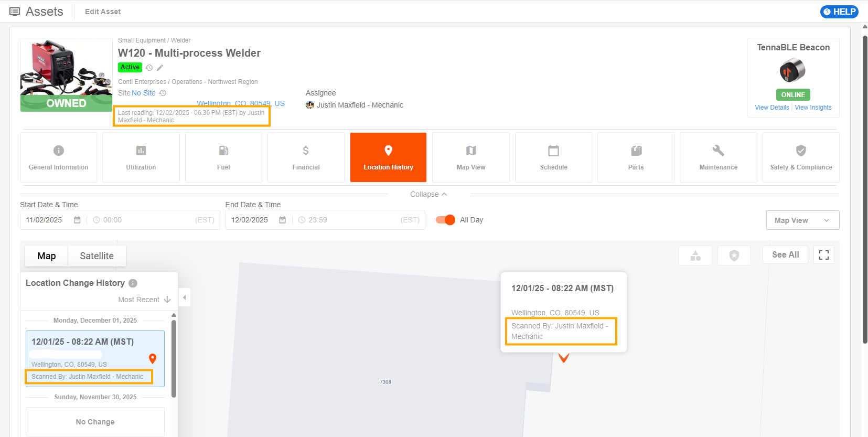Collapse the Location Change History side panel

[184, 297]
